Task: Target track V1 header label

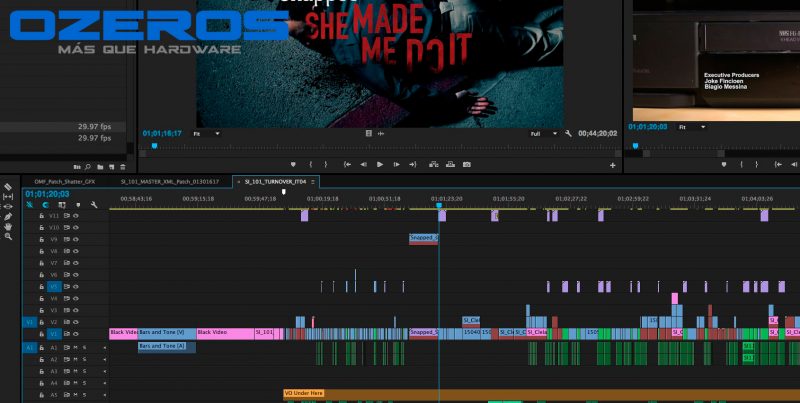Action: 54,334
